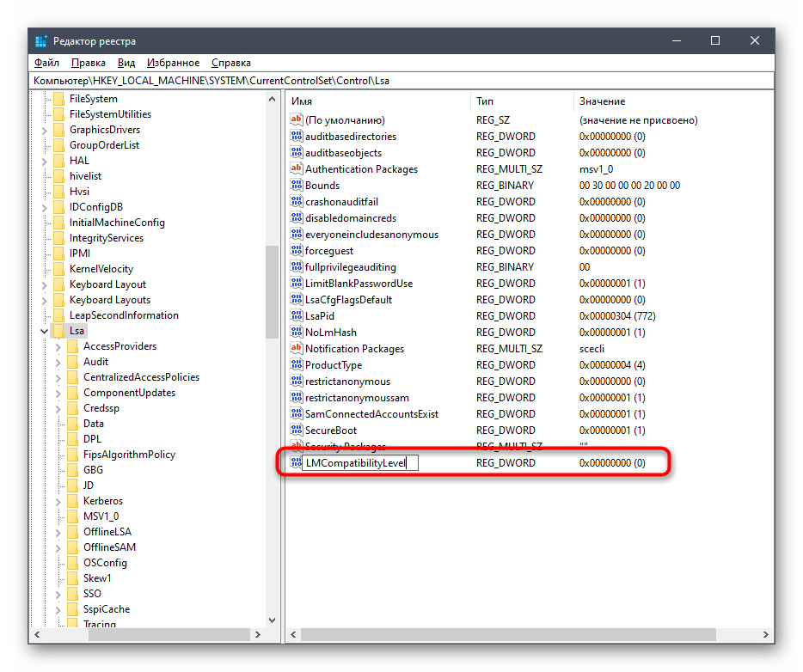Click the LMCompatibilityLevel name edit field
The image size is (803, 672).
pyautogui.click(x=359, y=463)
